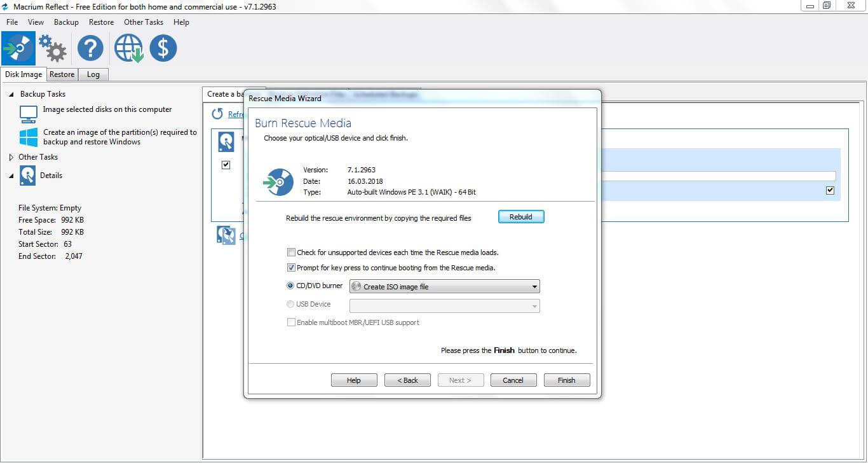This screenshot has height=463, width=868.
Task: Switch to the Log tab
Action: coord(93,74)
